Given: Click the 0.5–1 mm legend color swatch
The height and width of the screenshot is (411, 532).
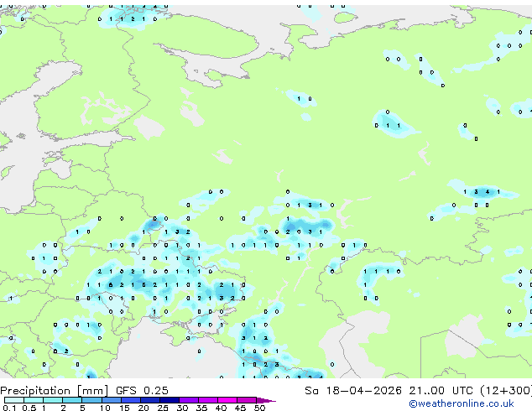Looking at the screenshot, I should [34, 400].
